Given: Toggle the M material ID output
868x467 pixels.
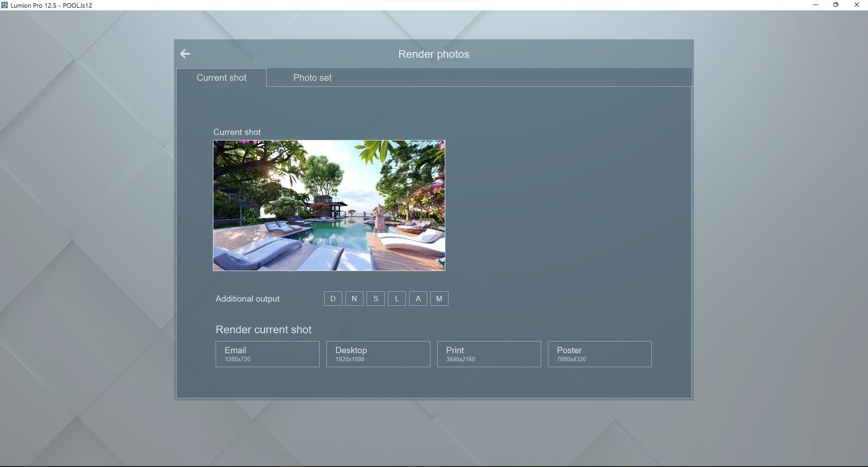Looking at the screenshot, I should point(439,299).
